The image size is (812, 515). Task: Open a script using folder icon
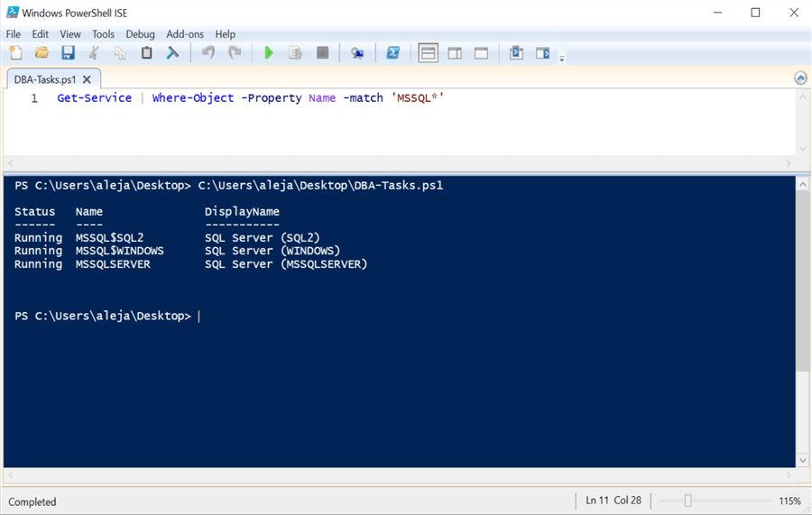tap(42, 53)
